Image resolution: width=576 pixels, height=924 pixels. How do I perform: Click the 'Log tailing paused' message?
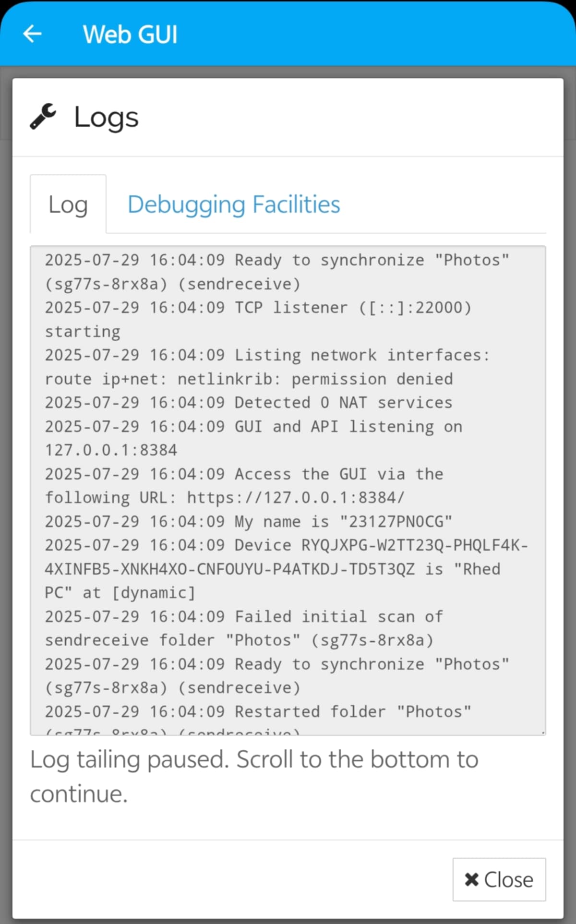pyautogui.click(x=254, y=776)
